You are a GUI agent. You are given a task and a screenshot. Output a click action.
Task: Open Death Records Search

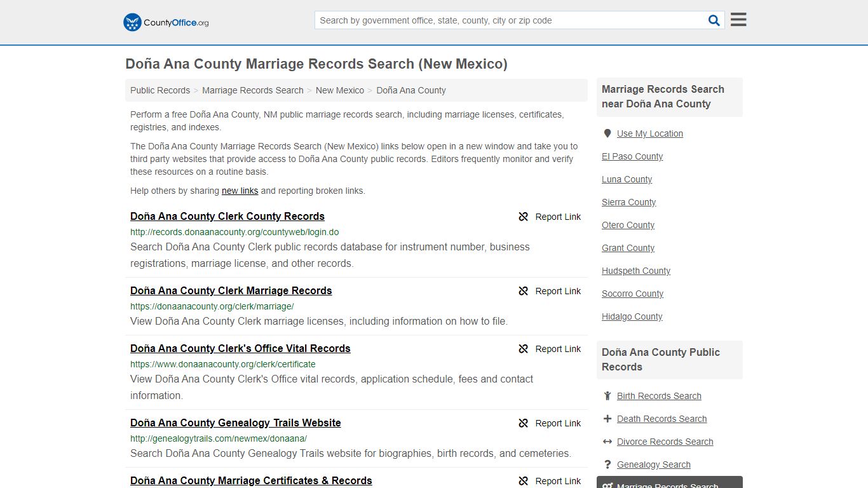(x=662, y=419)
